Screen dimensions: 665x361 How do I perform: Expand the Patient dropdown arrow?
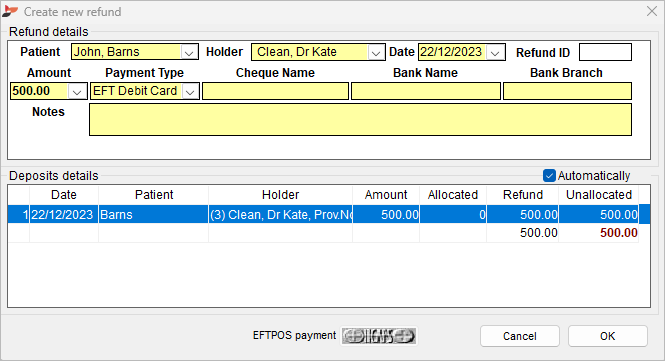coord(189,53)
